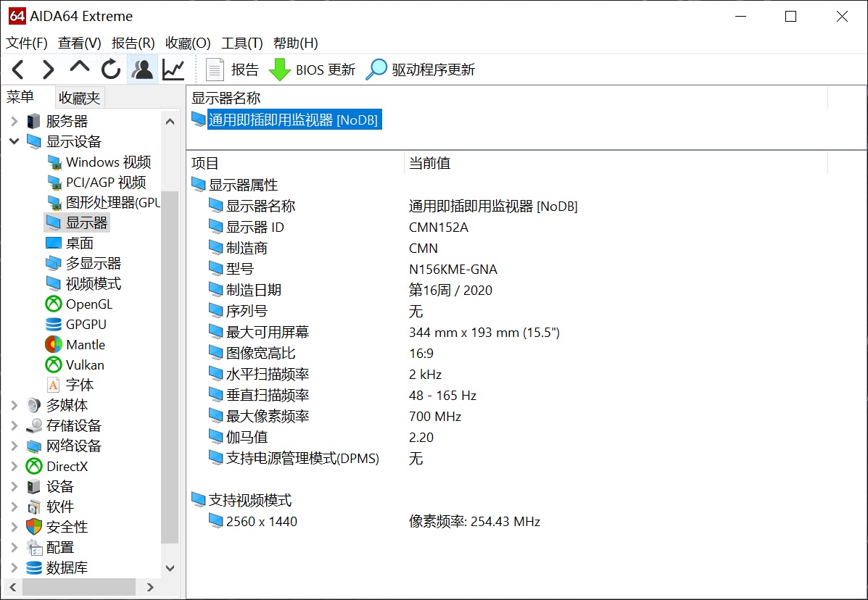The image size is (868, 600).
Task: Expand the 网络设备 tree node
Action: pos(15,446)
